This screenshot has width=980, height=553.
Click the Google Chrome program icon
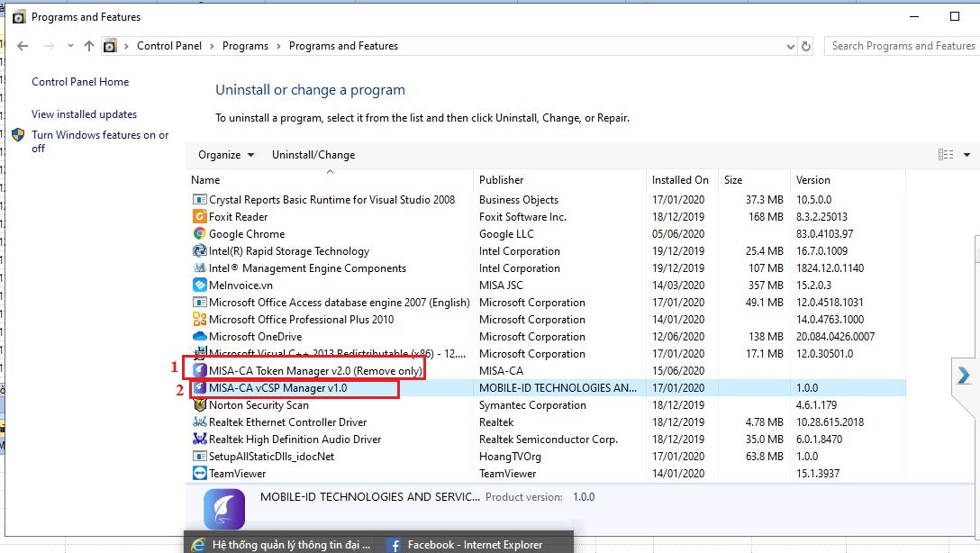click(199, 233)
